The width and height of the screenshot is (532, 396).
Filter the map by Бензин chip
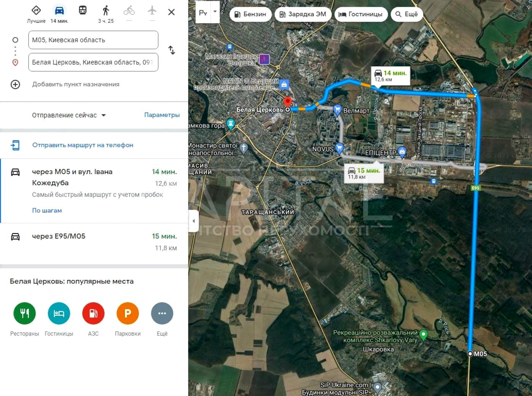click(x=250, y=14)
